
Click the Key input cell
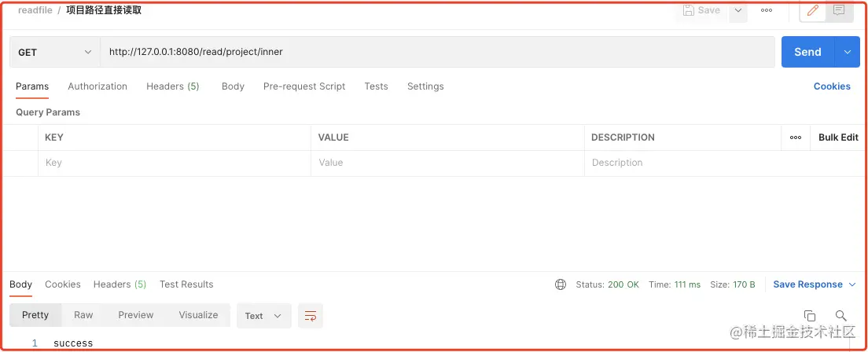(175, 163)
